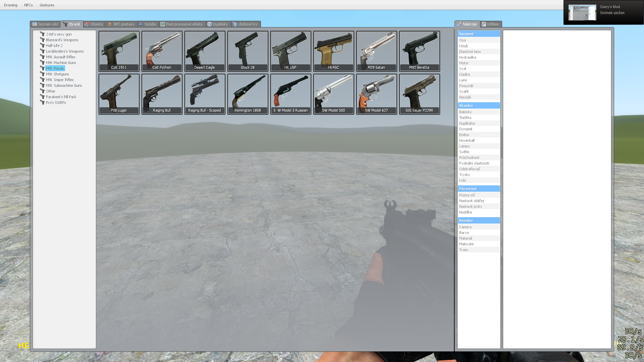Choose the Odstraňovač tool

click(479, 169)
